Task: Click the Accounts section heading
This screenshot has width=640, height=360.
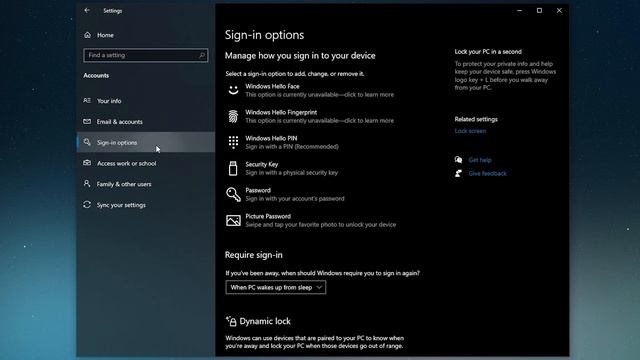Action: click(96, 76)
